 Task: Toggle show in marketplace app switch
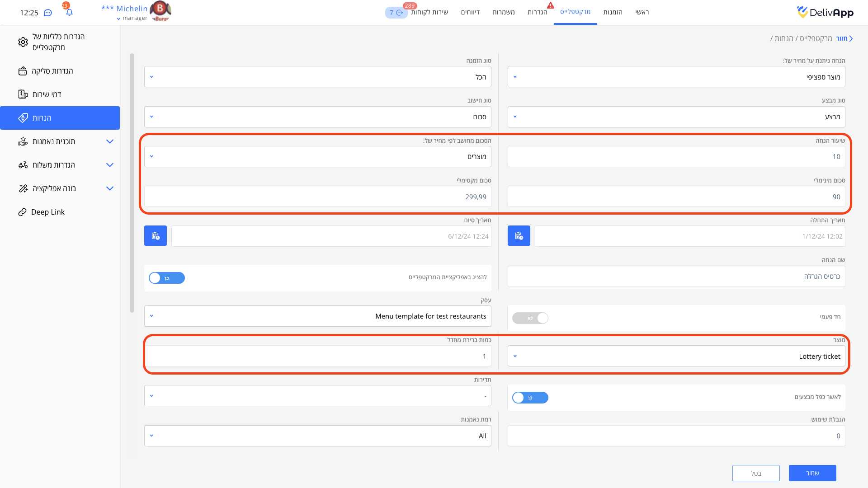coord(167,278)
